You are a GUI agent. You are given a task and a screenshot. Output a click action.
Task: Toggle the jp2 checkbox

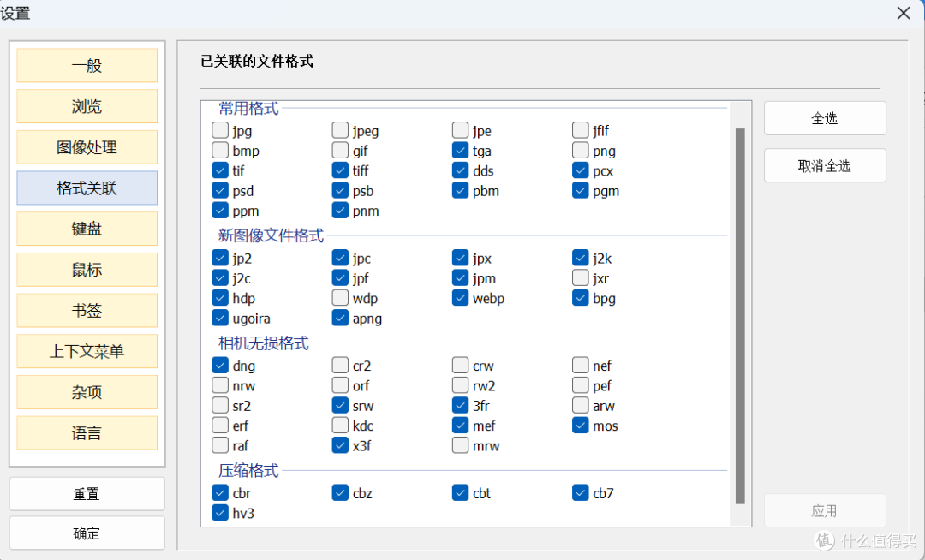(x=220, y=259)
